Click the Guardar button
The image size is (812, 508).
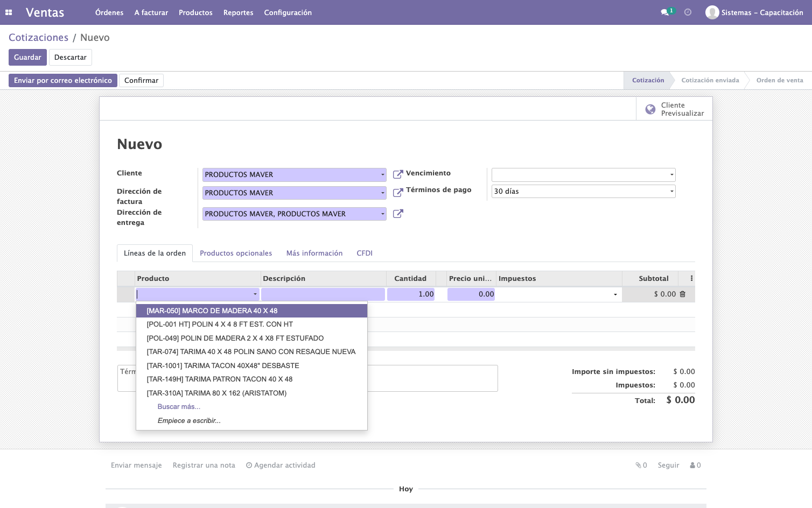[x=27, y=57]
